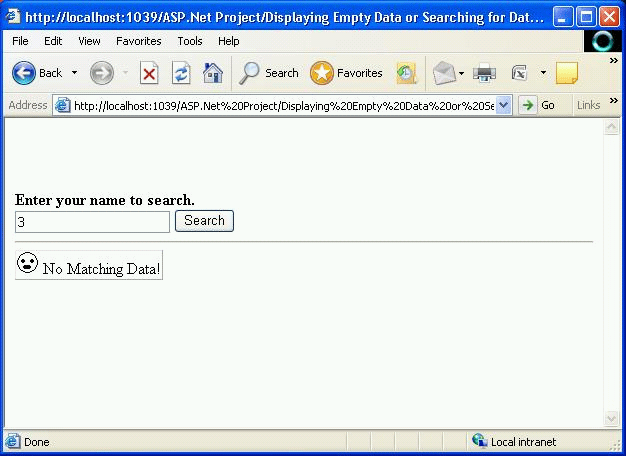Click the Forward arrow icon
The width and height of the screenshot is (626, 456).
point(101,73)
